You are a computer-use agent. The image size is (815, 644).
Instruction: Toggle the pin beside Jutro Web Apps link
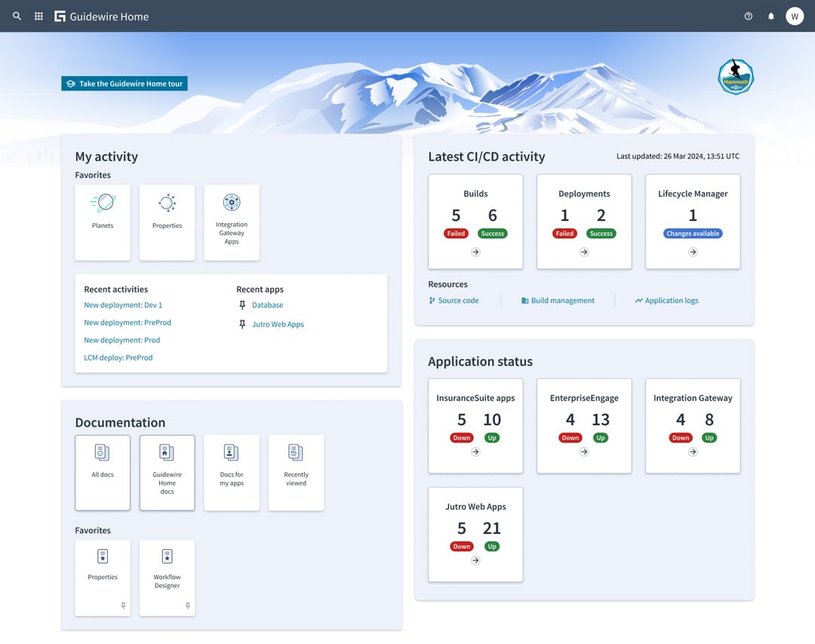tap(242, 324)
